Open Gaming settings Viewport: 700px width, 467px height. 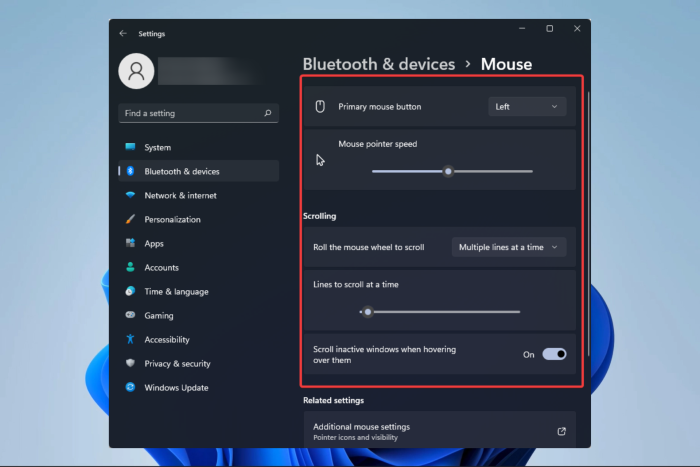click(199, 316)
